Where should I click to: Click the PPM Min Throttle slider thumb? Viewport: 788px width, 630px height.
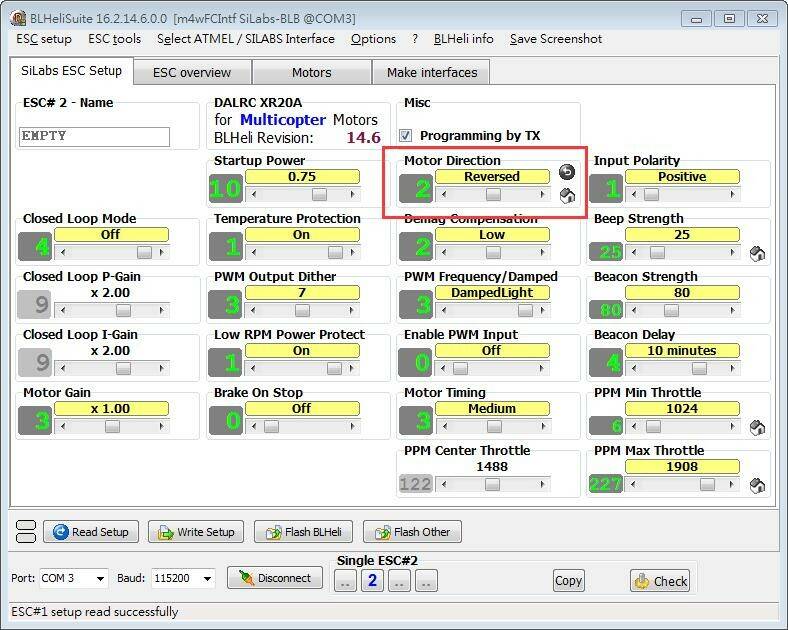[653, 427]
